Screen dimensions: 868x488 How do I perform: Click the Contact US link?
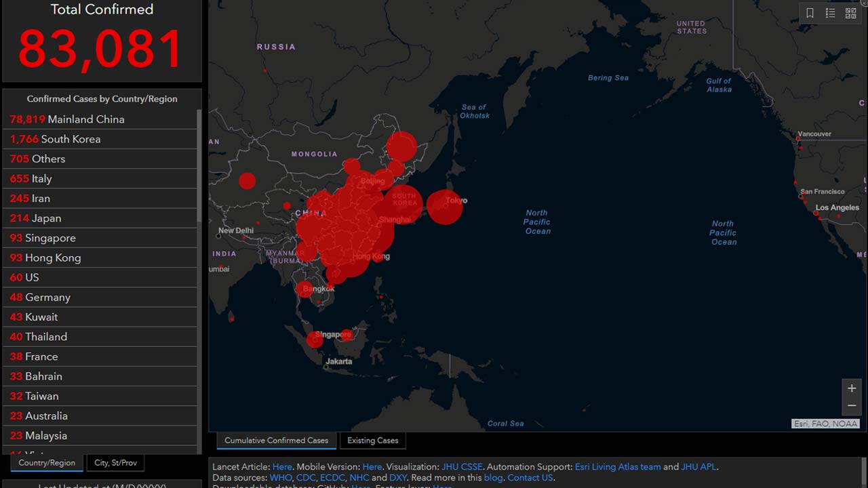(530, 478)
